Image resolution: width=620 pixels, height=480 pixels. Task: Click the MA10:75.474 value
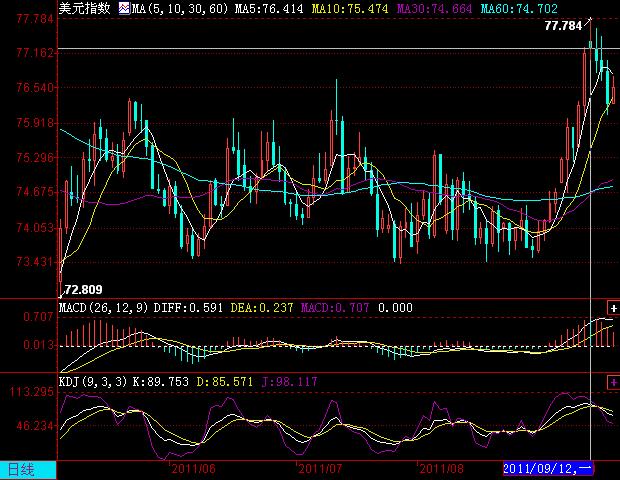tap(350, 8)
